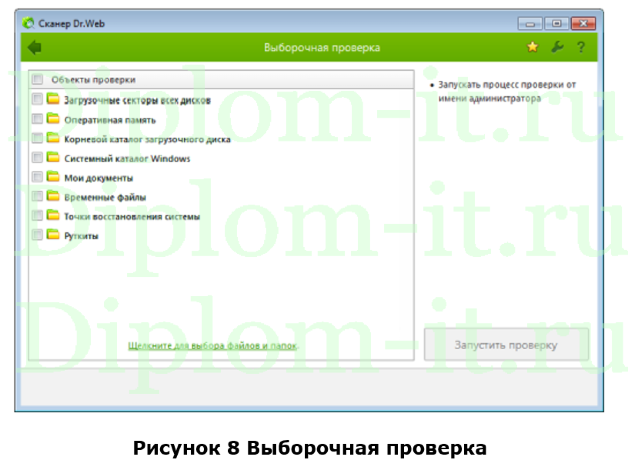The height and width of the screenshot is (460, 628).
Task: Tick the Временные файлы checkbox
Action: click(x=37, y=197)
